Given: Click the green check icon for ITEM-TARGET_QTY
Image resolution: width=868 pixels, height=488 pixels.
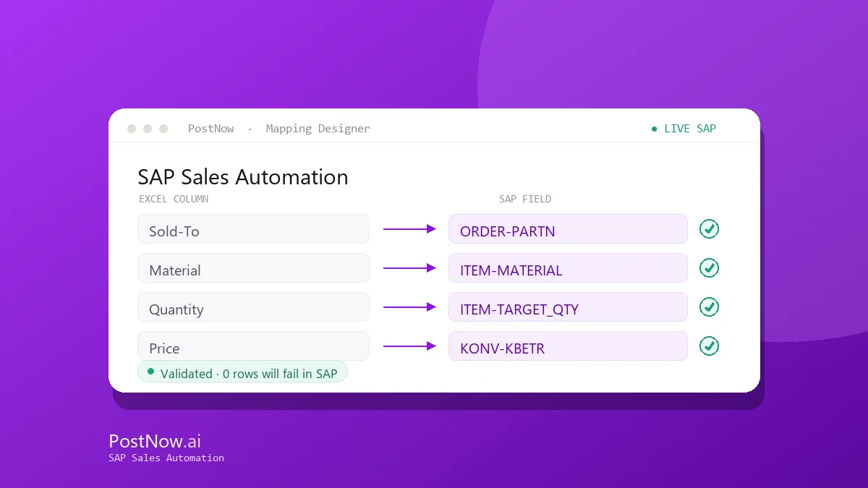Looking at the screenshot, I should pyautogui.click(x=709, y=307).
